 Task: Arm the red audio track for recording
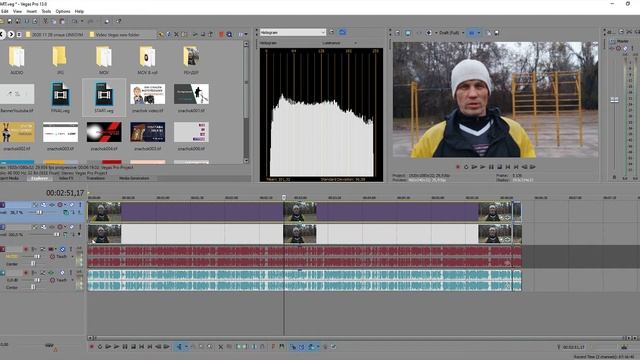click(26, 249)
